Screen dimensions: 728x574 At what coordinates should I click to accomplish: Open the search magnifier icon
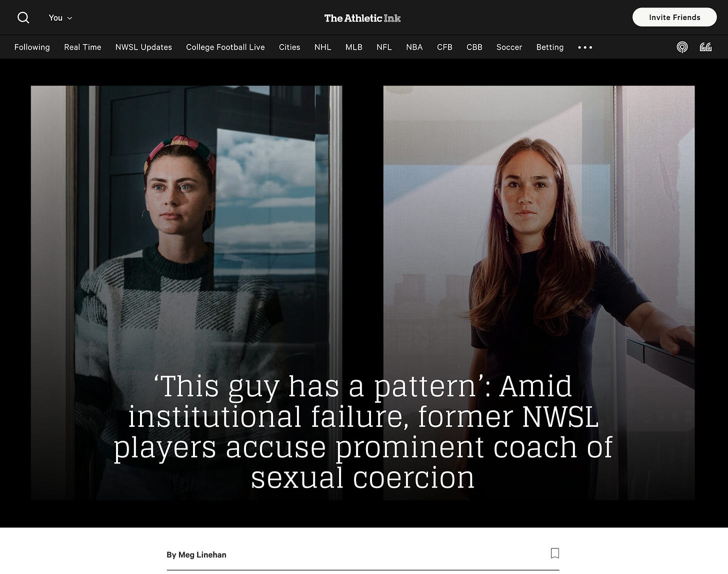point(23,18)
